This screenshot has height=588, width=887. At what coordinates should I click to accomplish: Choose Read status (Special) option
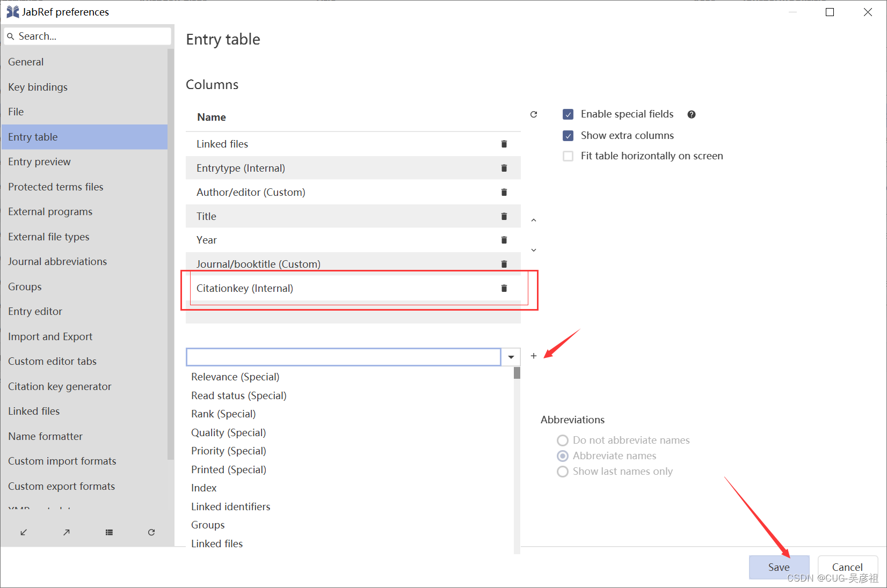(x=350, y=395)
